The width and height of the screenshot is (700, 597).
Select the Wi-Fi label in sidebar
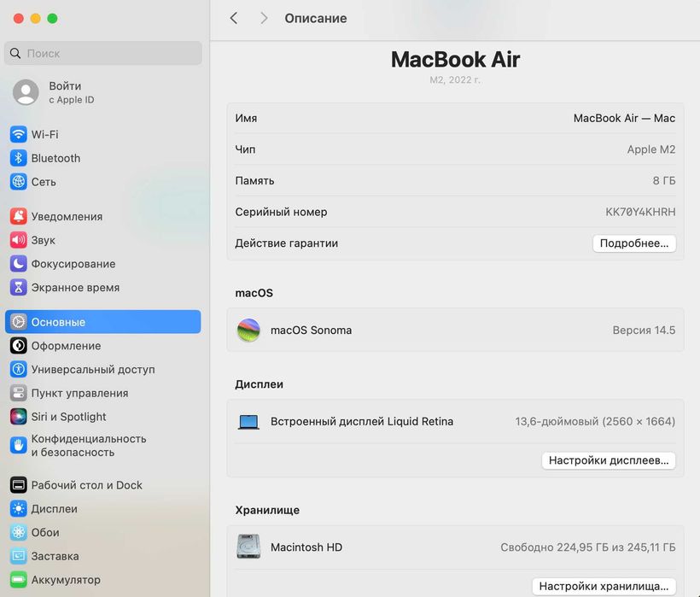44,134
